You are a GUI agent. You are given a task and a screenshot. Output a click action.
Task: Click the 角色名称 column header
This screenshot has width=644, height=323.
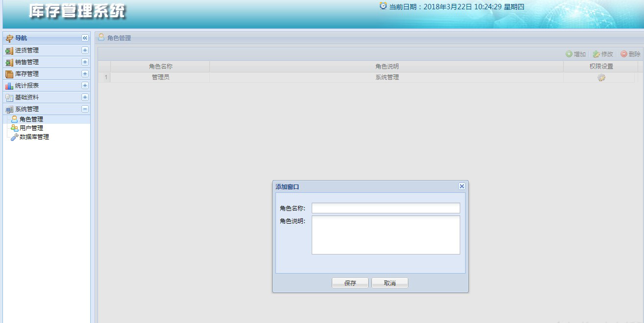point(160,67)
